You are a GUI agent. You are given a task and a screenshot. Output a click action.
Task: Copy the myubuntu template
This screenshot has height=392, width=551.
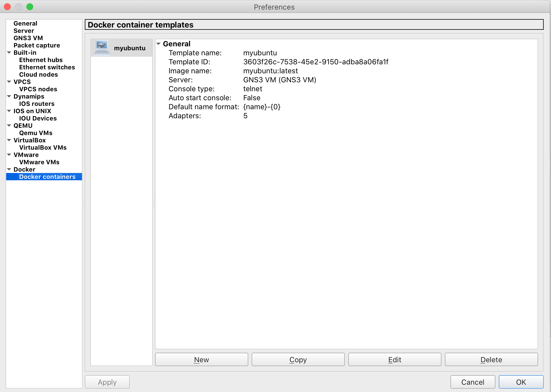click(298, 359)
